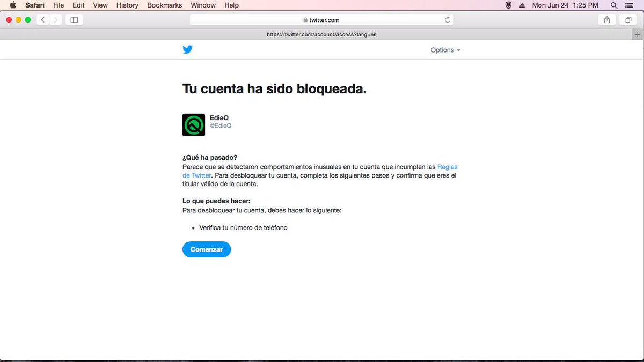Open the Bookmarks menu

pyautogui.click(x=165, y=5)
